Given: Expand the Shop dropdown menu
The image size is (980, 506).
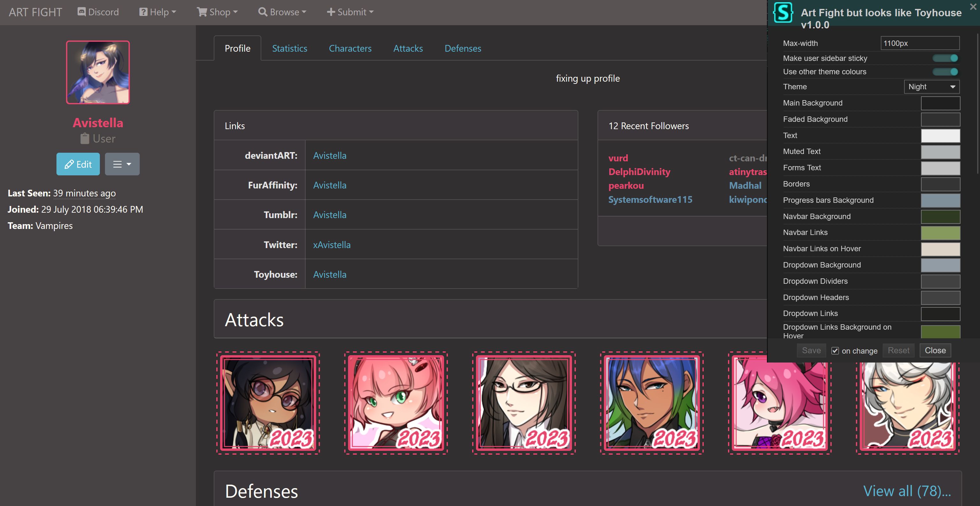Looking at the screenshot, I should pyautogui.click(x=217, y=12).
